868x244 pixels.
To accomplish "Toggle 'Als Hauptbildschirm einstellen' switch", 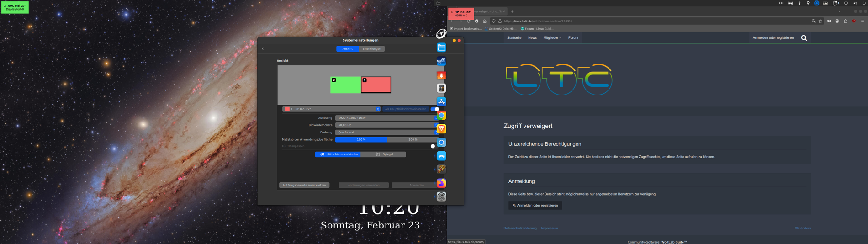I will [434, 109].
